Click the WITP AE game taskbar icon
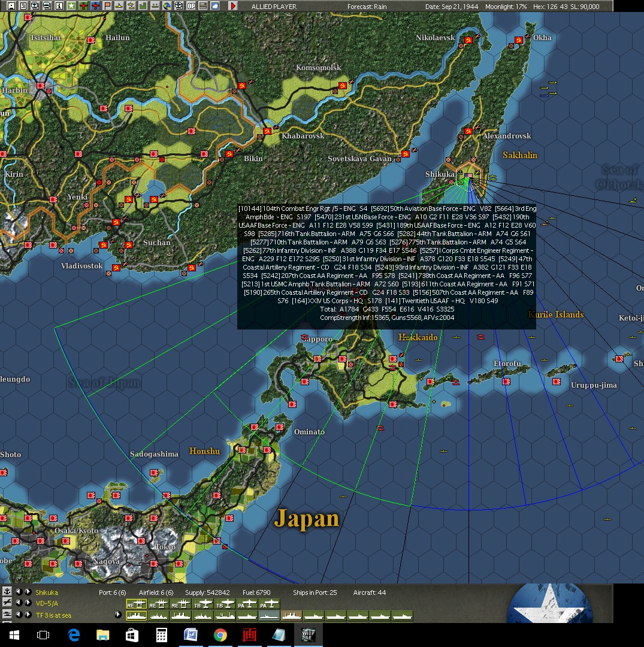Viewport: 644px width, 647px height. [x=308, y=635]
